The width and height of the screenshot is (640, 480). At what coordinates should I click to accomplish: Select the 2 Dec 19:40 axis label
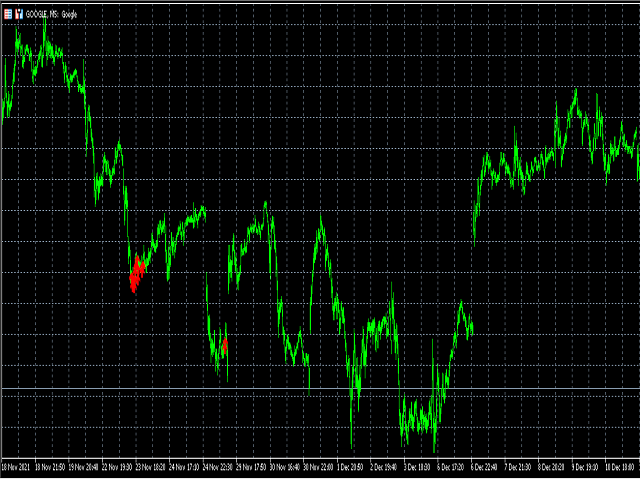[x=387, y=467]
